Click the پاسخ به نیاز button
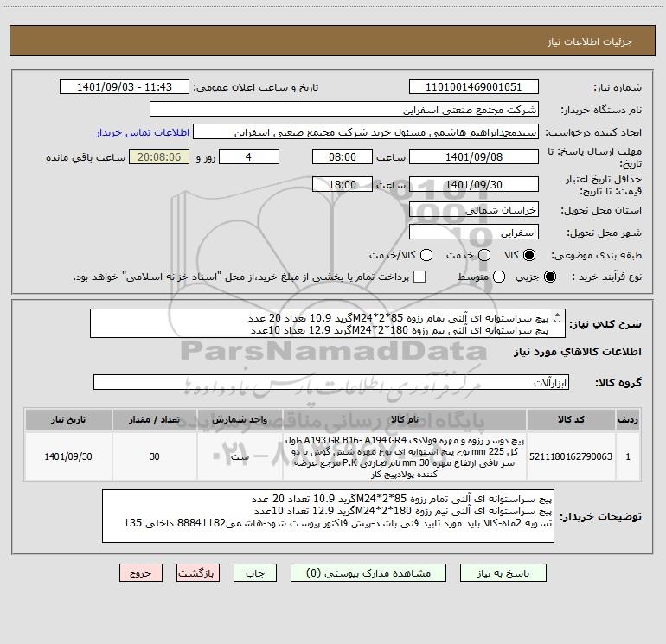The height and width of the screenshot is (644, 666). 503,573
